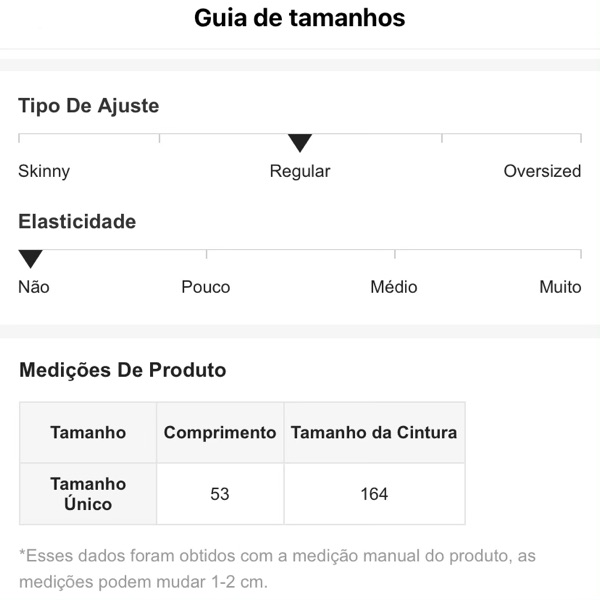
Task: Select the Tamanho Único row cell
Action: 88,494
